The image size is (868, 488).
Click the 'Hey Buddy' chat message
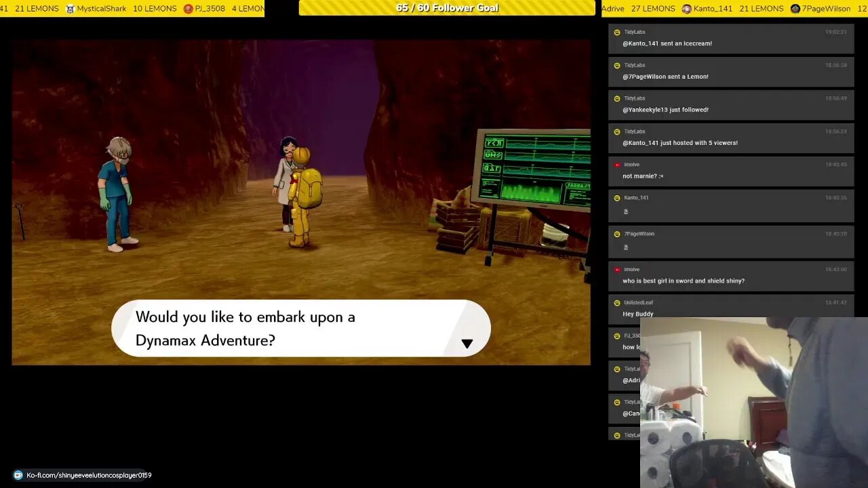coord(638,314)
